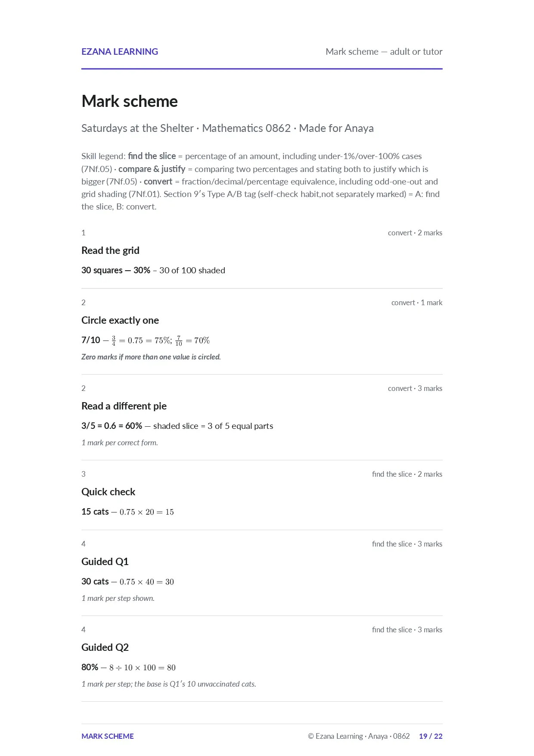Click the bold 'find the slice' legend term
Viewport: 534px width, 756px height.
pyautogui.click(x=152, y=156)
